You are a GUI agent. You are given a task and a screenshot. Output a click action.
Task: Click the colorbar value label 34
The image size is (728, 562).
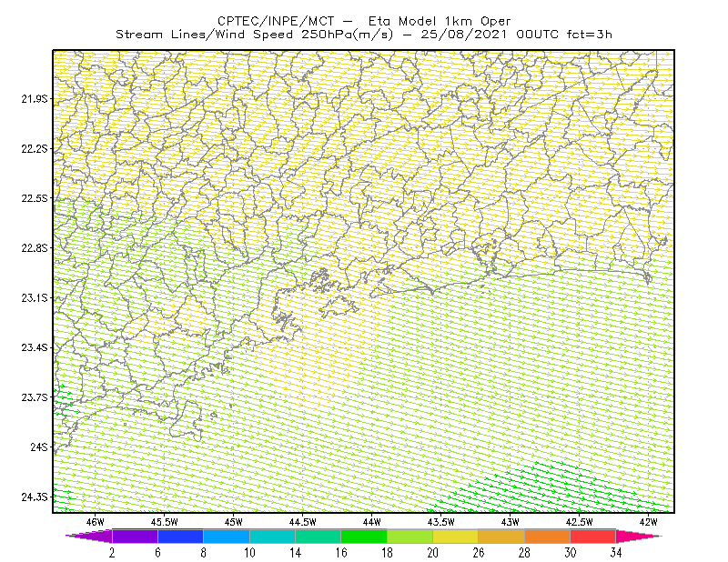[616, 553]
